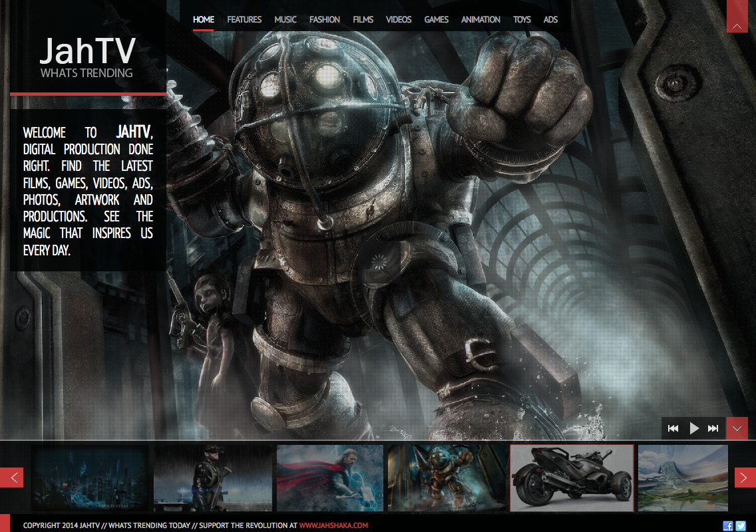Open the FASHION section

[325, 20]
